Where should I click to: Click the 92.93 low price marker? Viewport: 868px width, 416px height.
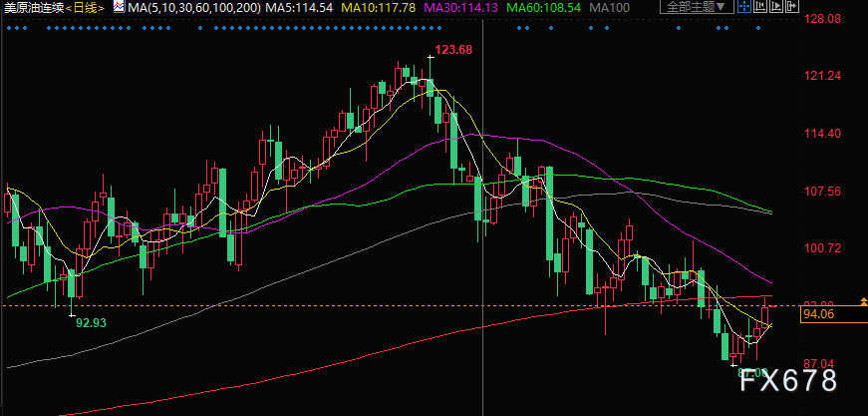tap(91, 322)
